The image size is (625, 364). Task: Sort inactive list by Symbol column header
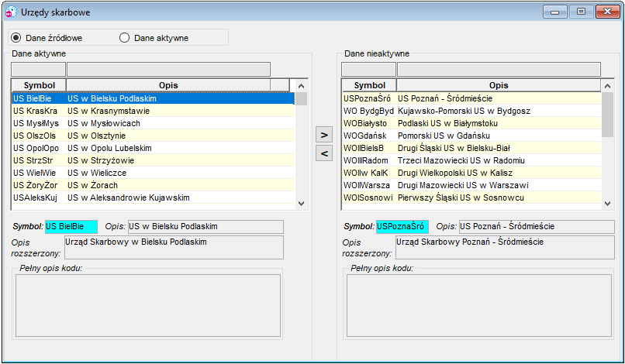(x=370, y=85)
